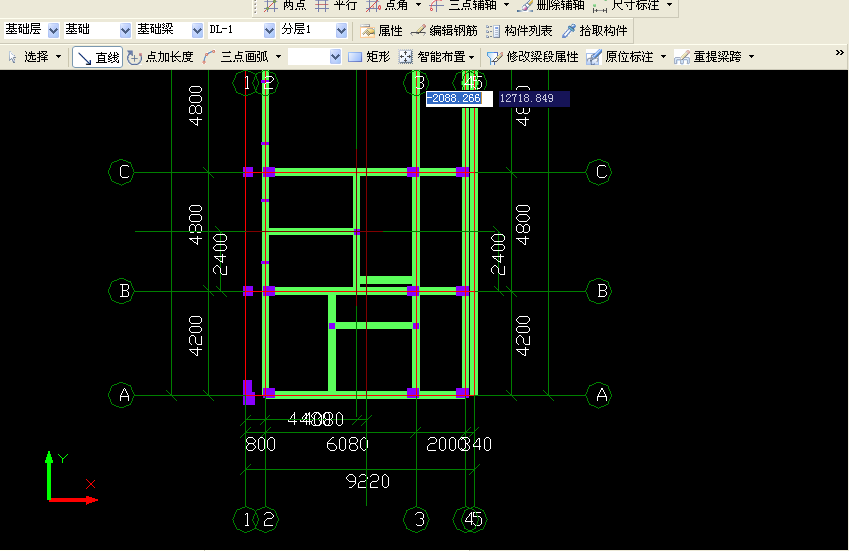Viewport: 849px width, 551px height.
Task: Expand the 选择 dropdown arrow
Action: [x=58, y=57]
